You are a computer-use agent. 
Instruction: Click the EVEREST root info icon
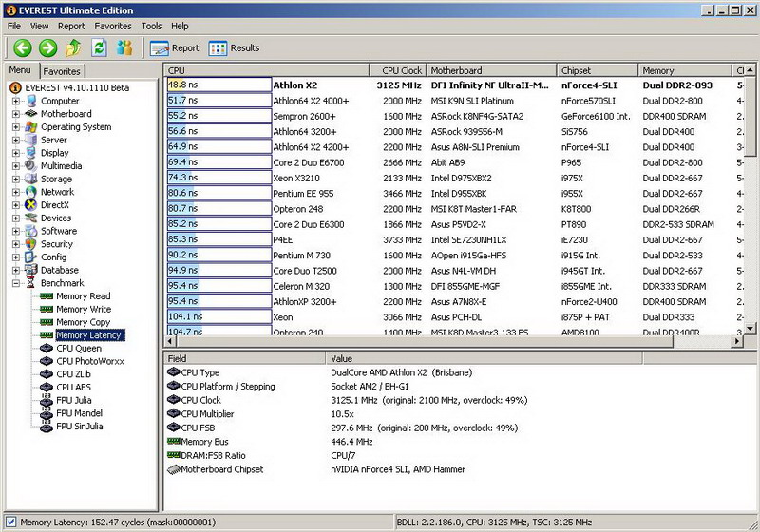(x=16, y=87)
